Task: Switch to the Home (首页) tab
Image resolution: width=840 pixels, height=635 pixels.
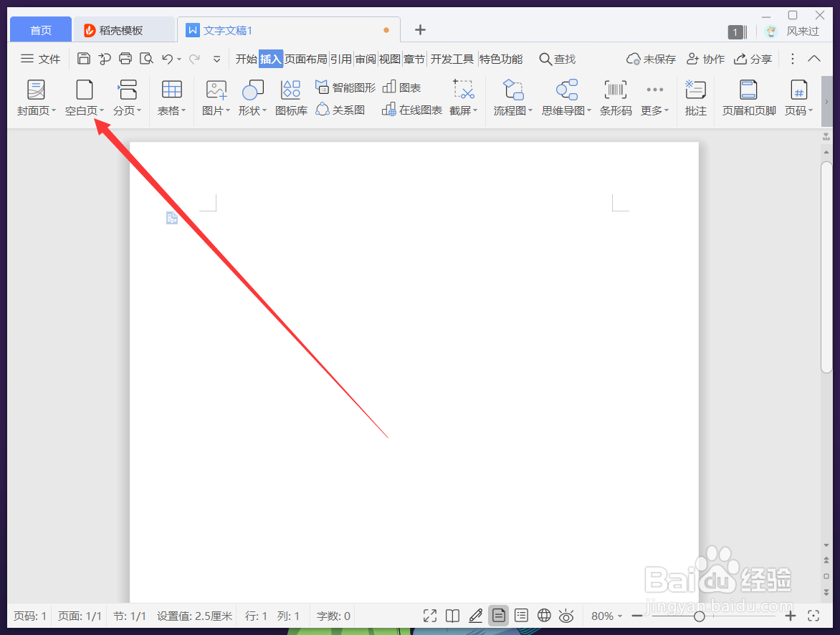Action: (x=41, y=30)
